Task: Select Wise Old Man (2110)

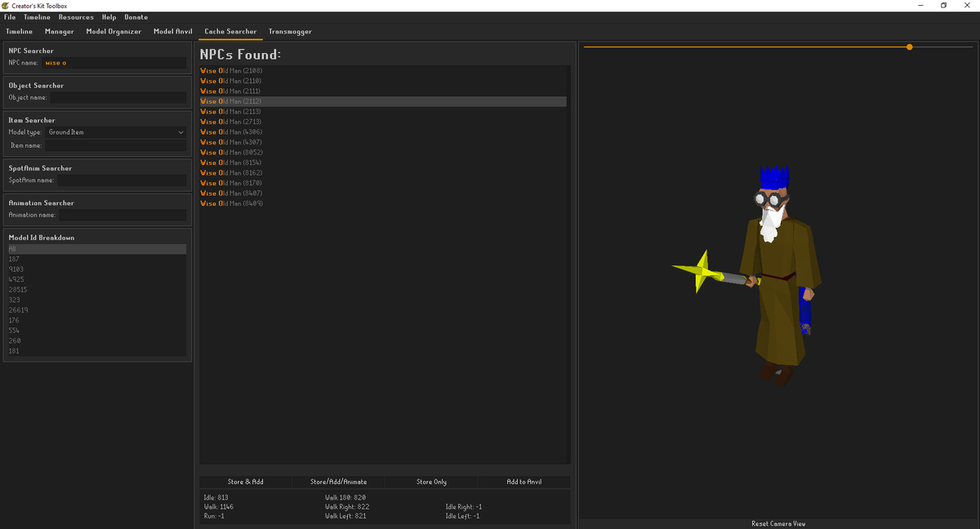Action: (383, 81)
